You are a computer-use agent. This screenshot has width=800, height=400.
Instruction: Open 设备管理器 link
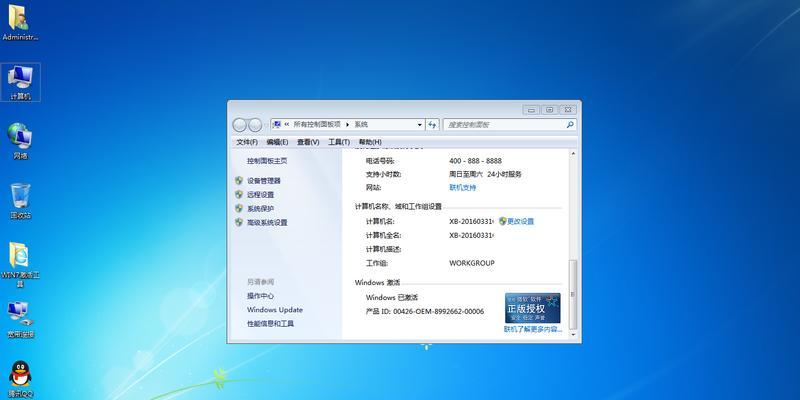point(264,181)
